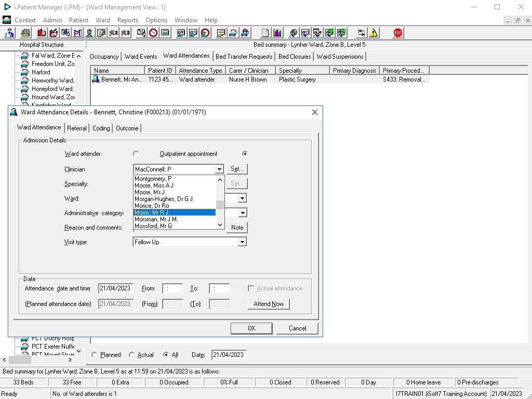
Task: Open the Occupancy tab
Action: click(x=104, y=57)
